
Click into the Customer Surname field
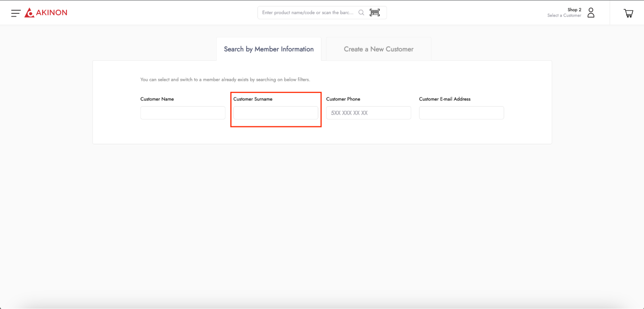275,113
